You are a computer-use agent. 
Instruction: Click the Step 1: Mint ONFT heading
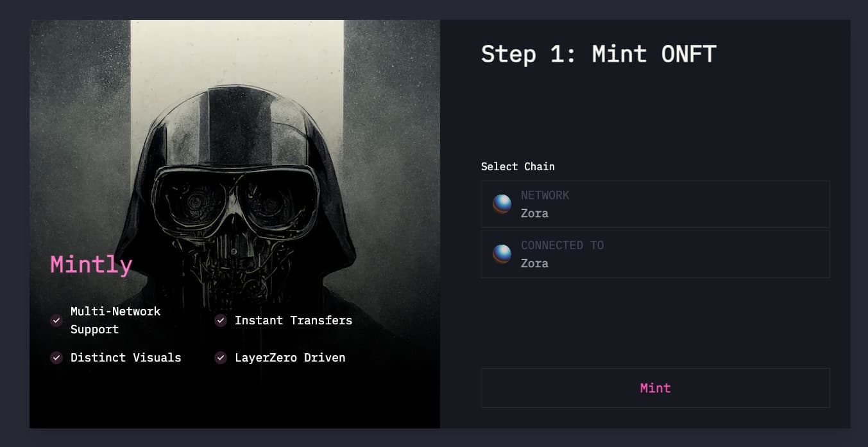tap(599, 54)
